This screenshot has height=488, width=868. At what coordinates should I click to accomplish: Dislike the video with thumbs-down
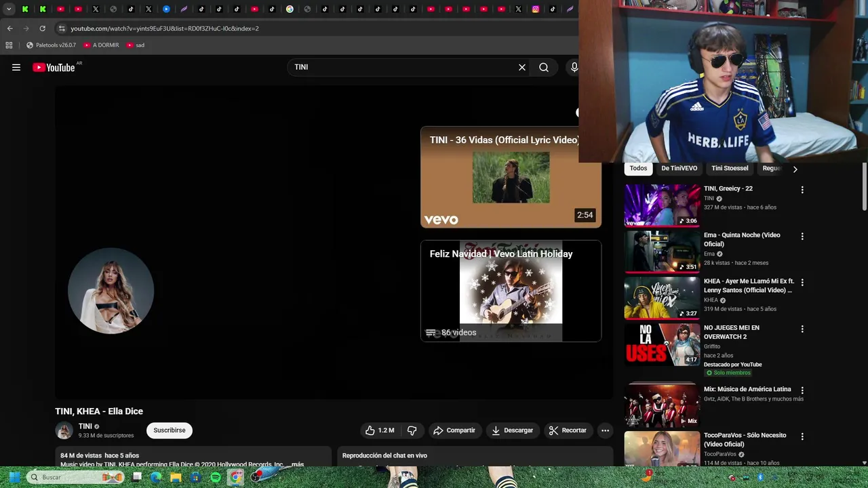click(412, 430)
